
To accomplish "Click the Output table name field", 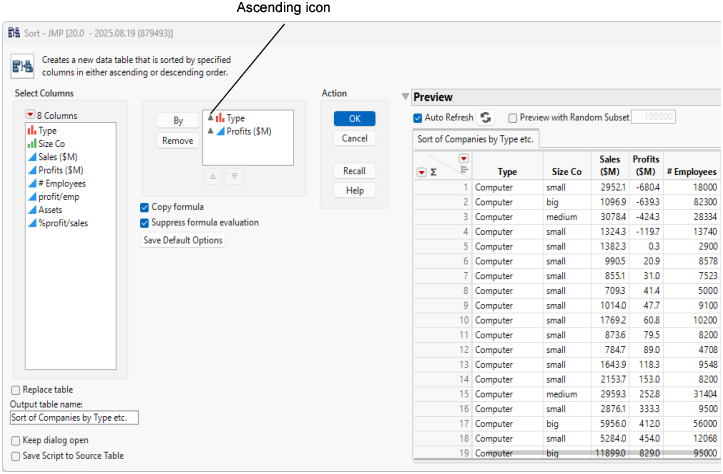I will click(x=74, y=418).
